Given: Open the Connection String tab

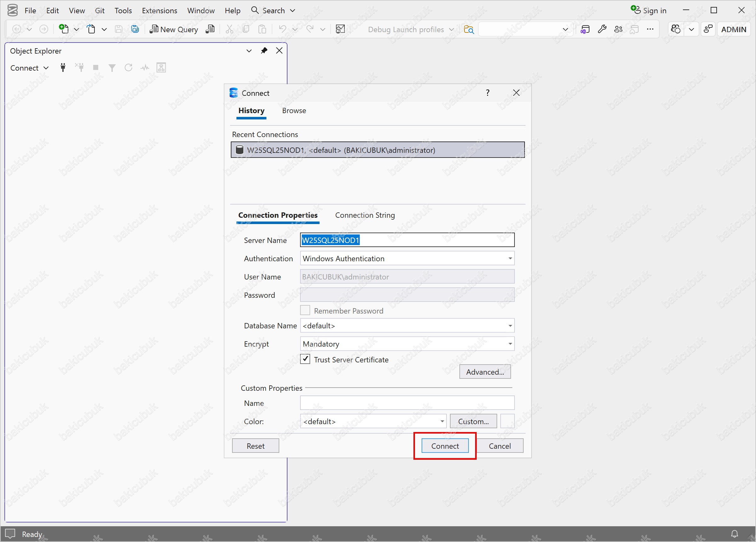Looking at the screenshot, I should click(x=365, y=215).
